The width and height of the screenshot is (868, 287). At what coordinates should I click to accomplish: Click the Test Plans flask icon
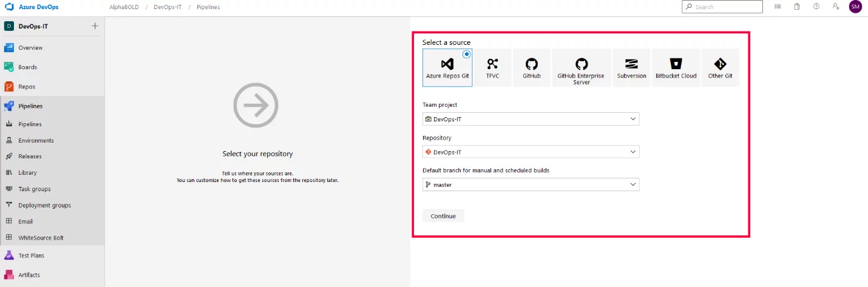tap(9, 255)
